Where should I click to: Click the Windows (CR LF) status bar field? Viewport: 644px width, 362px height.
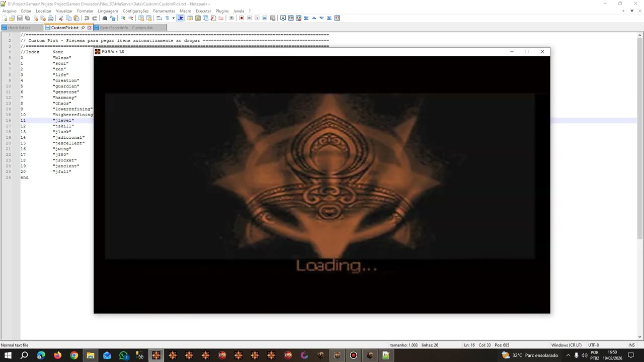(567, 345)
